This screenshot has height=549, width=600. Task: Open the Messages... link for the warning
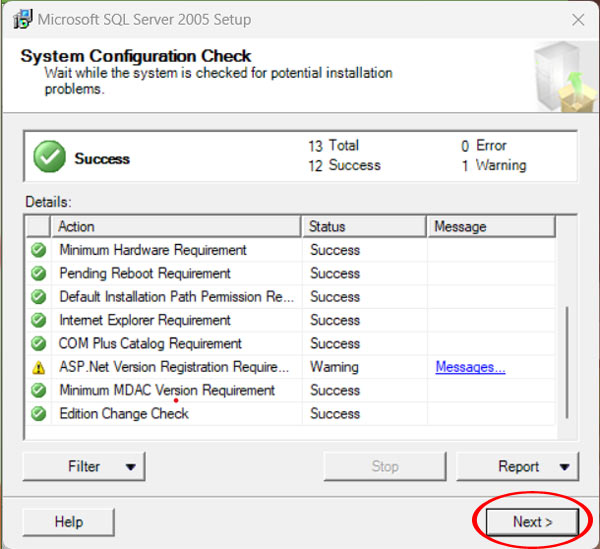(470, 367)
